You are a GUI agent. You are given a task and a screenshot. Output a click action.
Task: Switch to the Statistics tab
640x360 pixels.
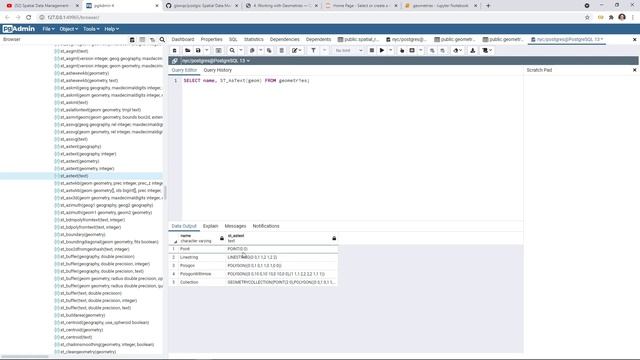point(253,40)
